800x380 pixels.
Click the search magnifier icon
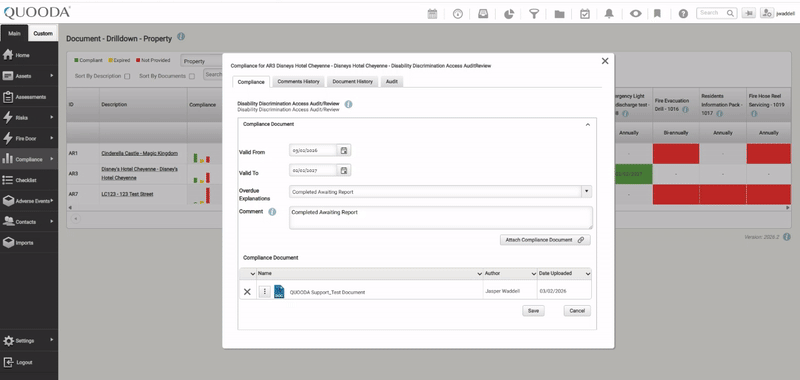click(731, 13)
